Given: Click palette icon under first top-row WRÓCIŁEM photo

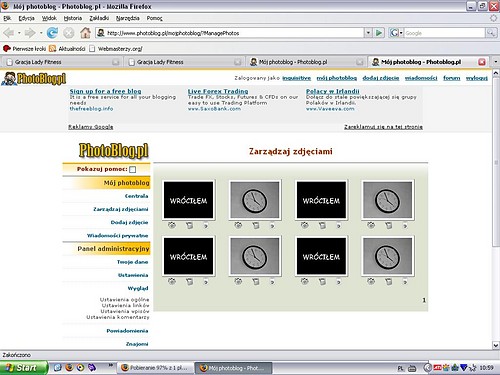Looking at the screenshot, I should pyautogui.click(x=172, y=225).
